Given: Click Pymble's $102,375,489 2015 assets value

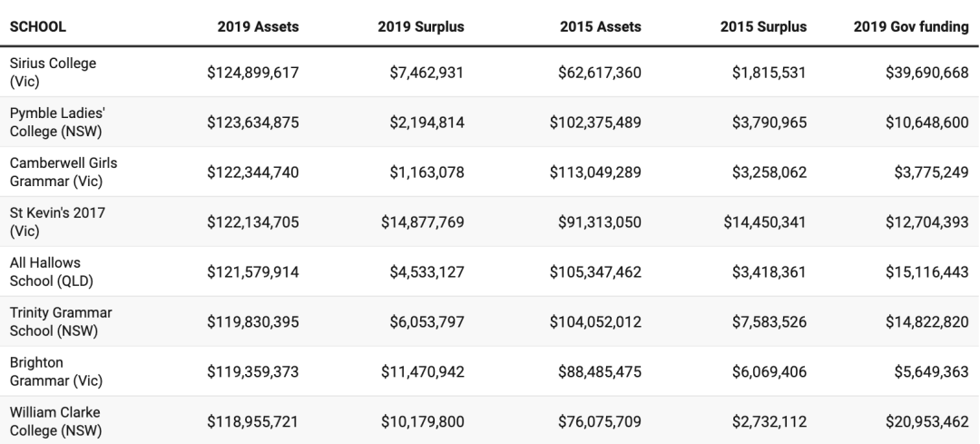Looking at the screenshot, I should pyautogui.click(x=595, y=122).
